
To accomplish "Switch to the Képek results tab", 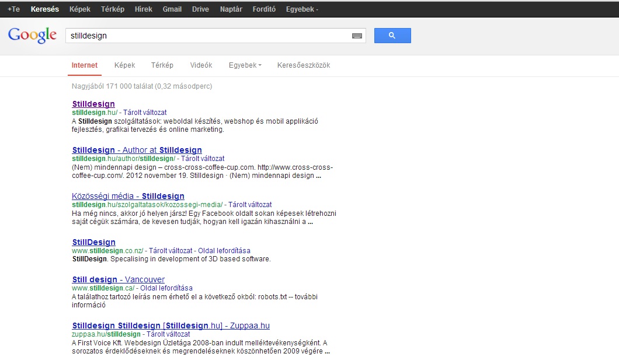I will [x=124, y=65].
